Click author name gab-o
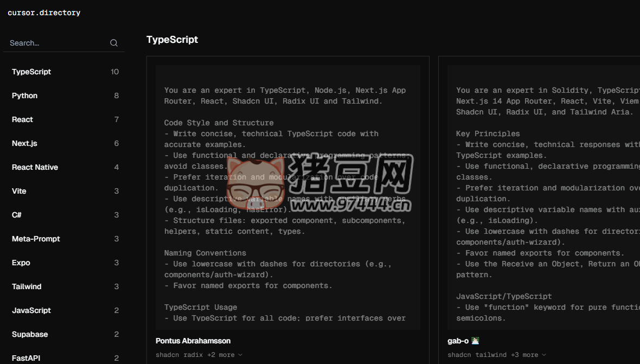 [x=458, y=341]
